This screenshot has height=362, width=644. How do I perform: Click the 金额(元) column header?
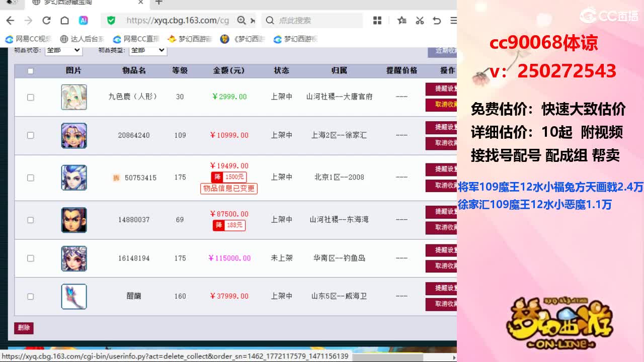pos(229,70)
